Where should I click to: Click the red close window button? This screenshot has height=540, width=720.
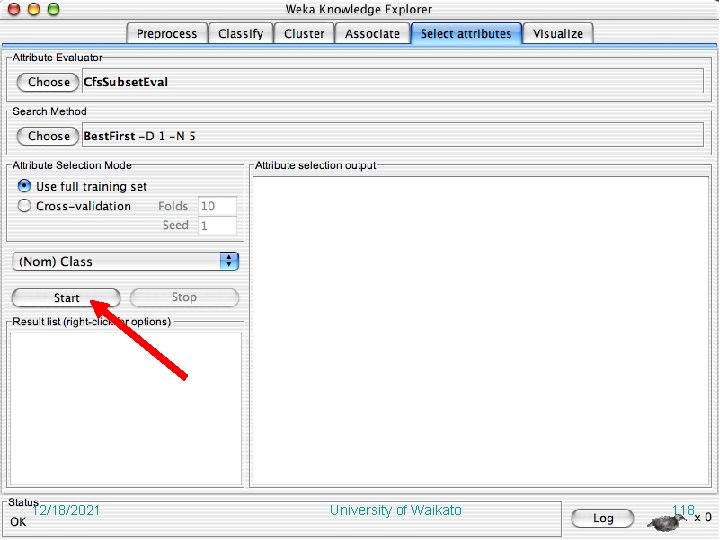14,9
